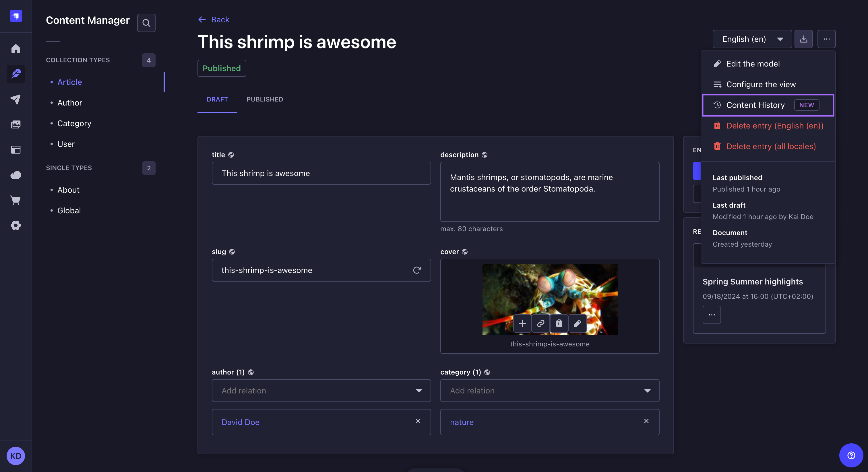Go to the Home dashboard icon
The height and width of the screenshot is (472, 868).
[x=15, y=49]
